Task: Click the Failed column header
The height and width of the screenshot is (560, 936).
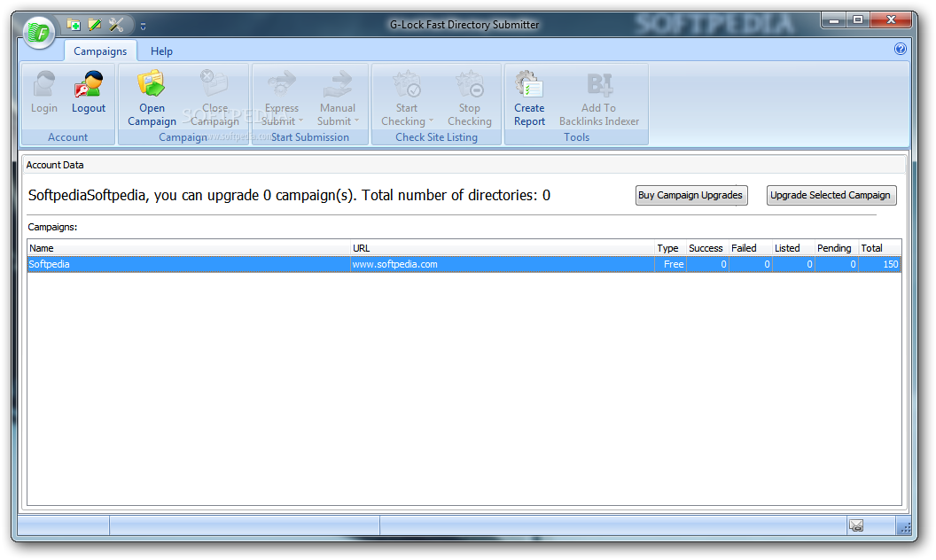Action: (x=751, y=248)
